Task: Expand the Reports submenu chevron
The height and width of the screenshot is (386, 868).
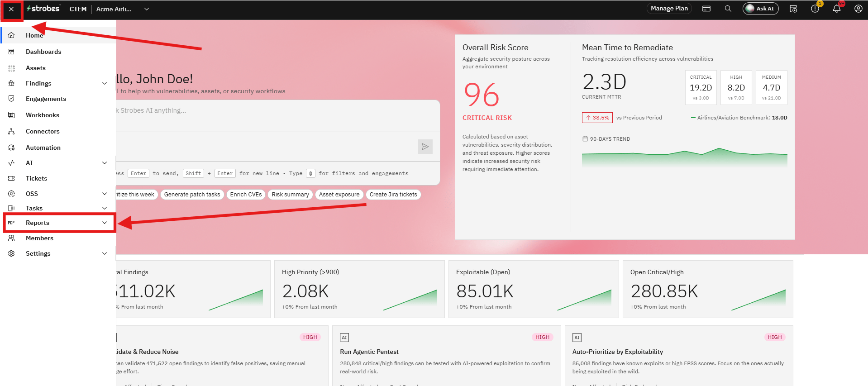Action: click(105, 223)
